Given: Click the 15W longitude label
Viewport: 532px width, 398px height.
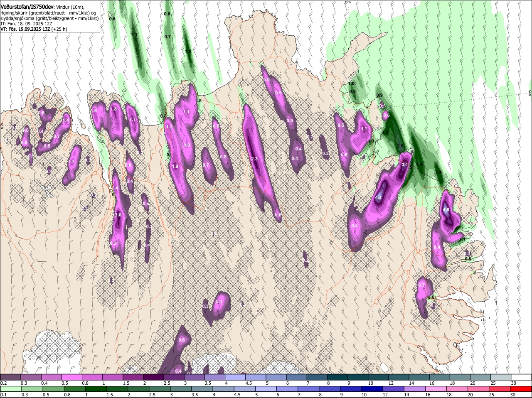Looking at the screenshot, I should 348,2.
